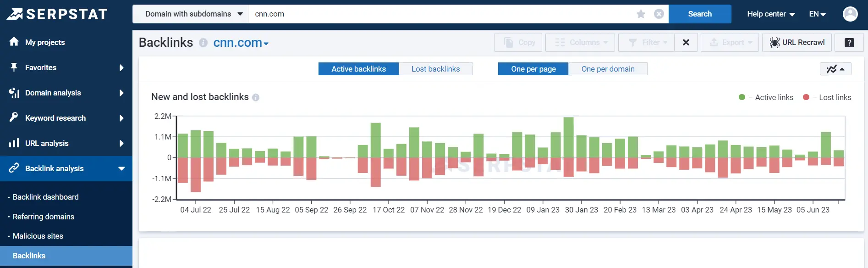This screenshot has width=868, height=268.
Task: Click the info icon beside New and lost backlinks
Action: click(256, 97)
